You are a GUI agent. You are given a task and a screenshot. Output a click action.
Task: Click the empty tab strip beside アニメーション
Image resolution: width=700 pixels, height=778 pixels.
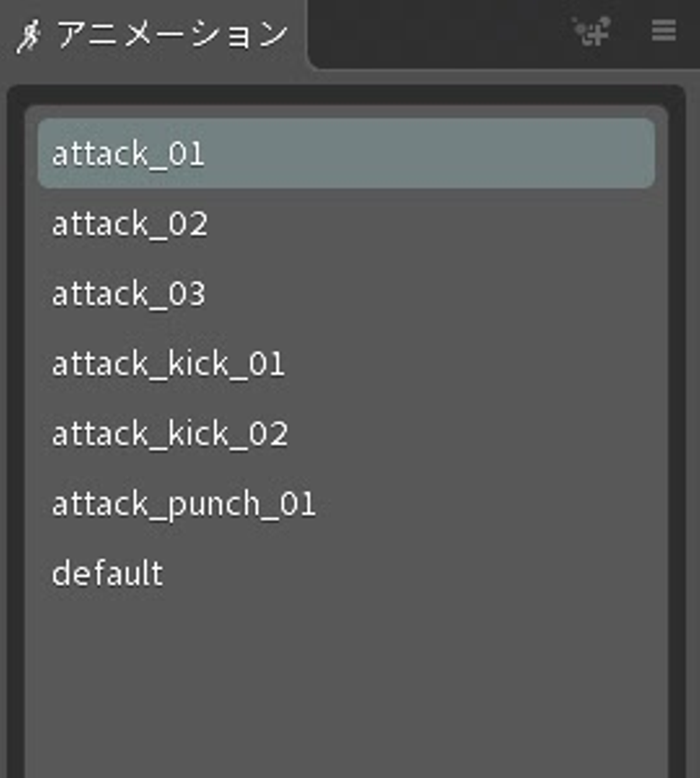(x=437, y=34)
